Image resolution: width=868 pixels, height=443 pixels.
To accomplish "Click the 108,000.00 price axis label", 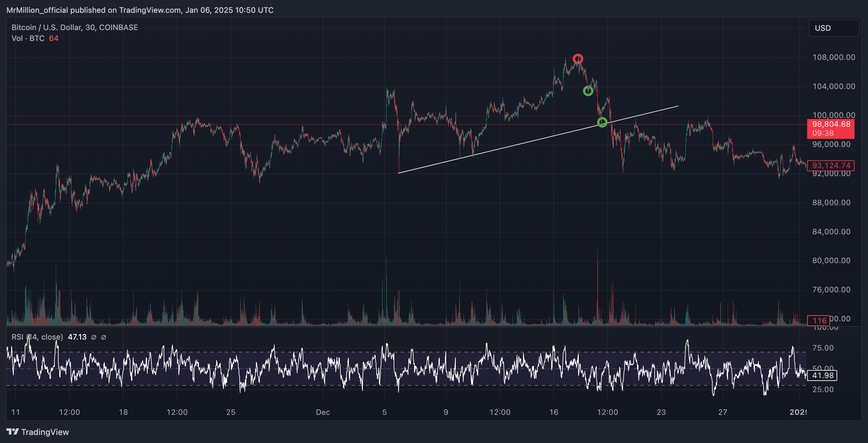I will click(x=834, y=57).
